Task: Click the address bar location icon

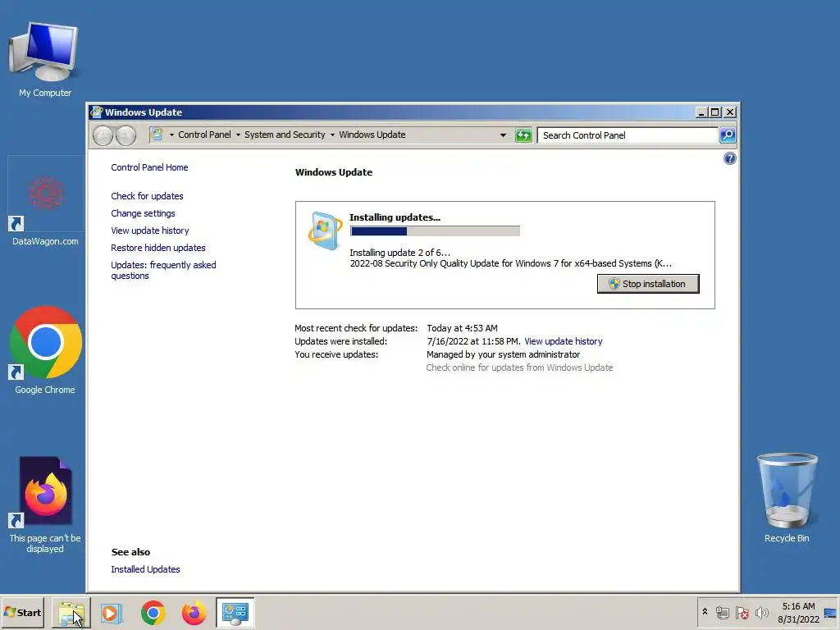Action: click(x=156, y=135)
